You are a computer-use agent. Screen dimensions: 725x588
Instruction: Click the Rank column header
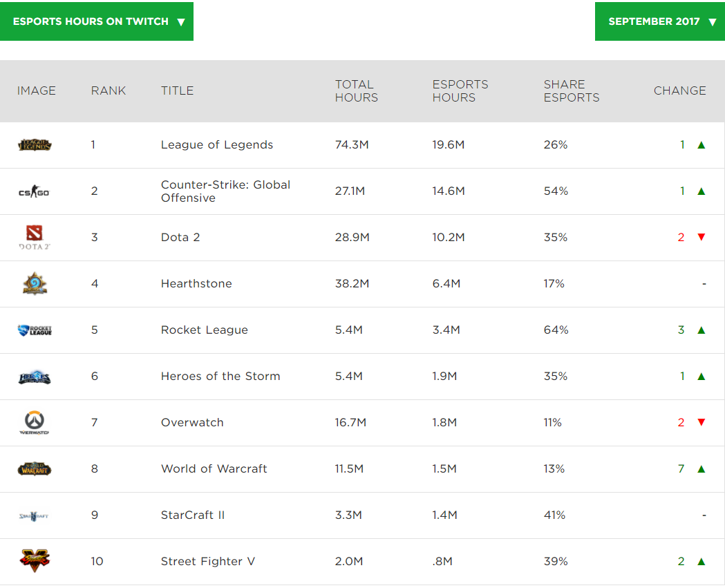pos(109,91)
